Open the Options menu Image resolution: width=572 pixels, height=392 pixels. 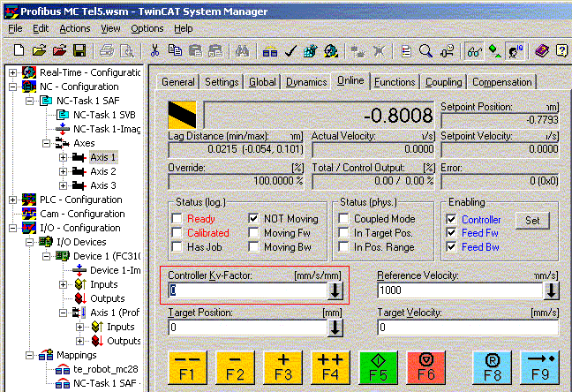(x=147, y=28)
